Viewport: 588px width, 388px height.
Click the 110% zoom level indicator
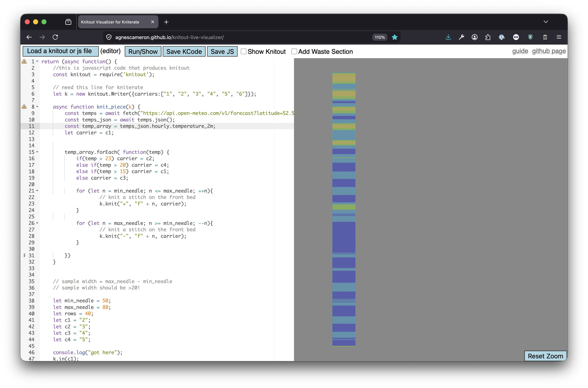[380, 37]
